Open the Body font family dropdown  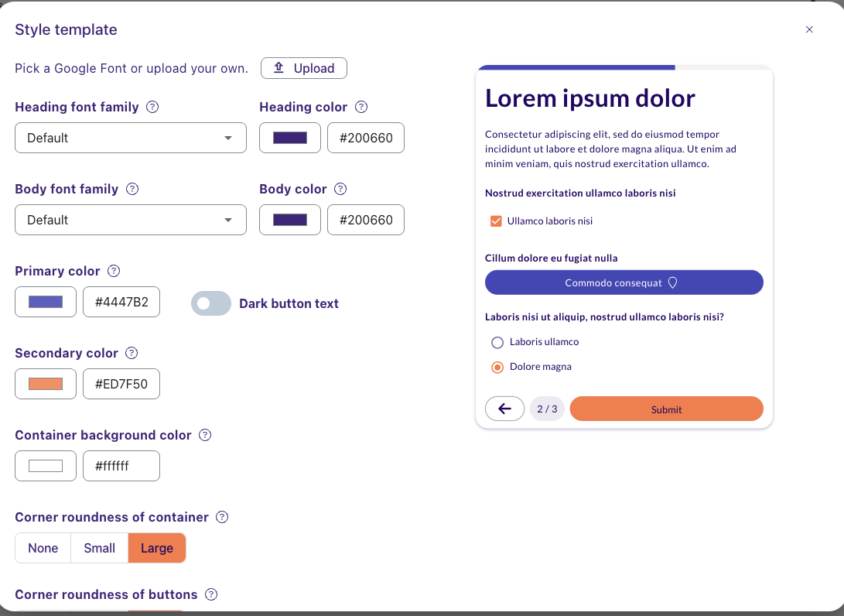[131, 220]
